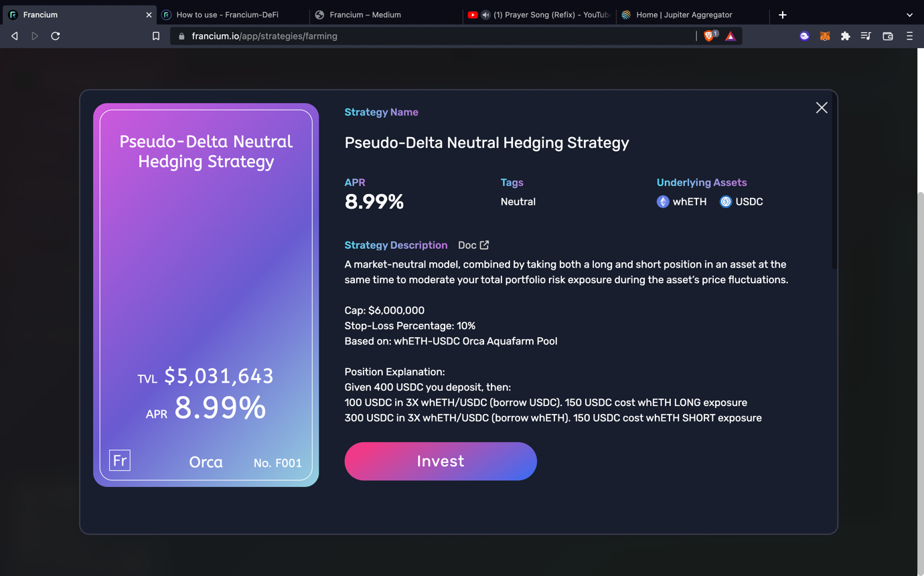
Task: Switch to Prayer Song YouTube tab
Action: pos(538,15)
